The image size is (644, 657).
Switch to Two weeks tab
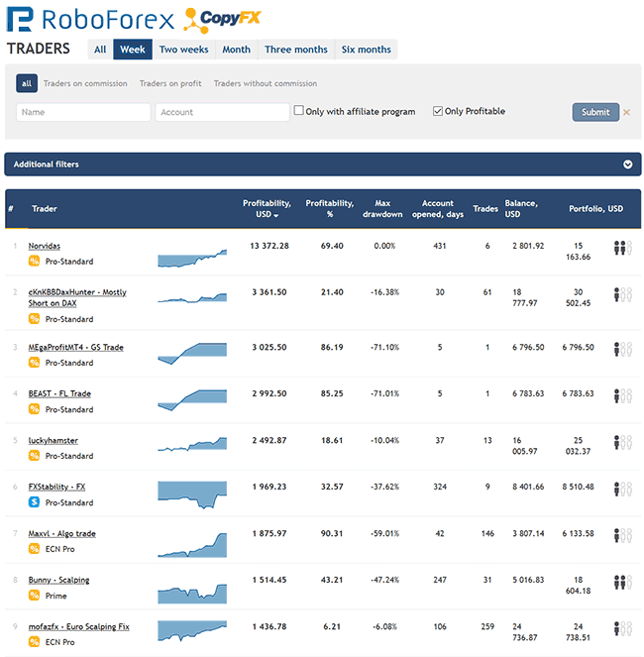coord(184,50)
